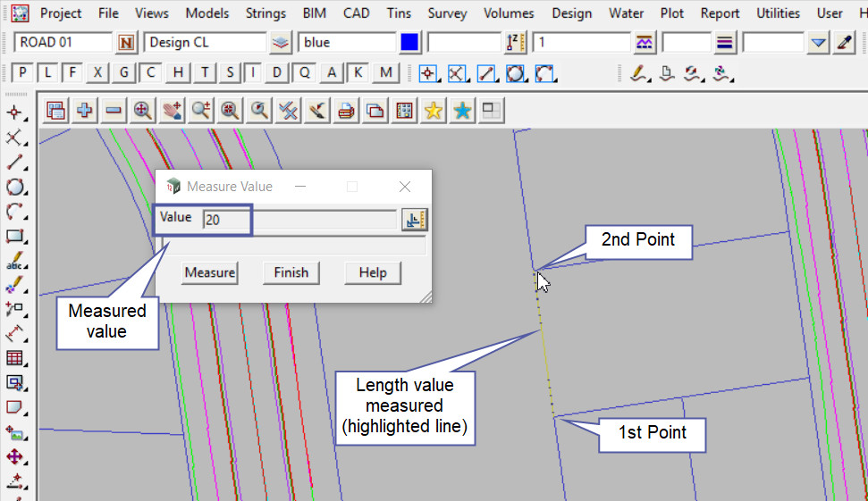Click the Measure button
The image size is (868, 501).
coord(210,272)
